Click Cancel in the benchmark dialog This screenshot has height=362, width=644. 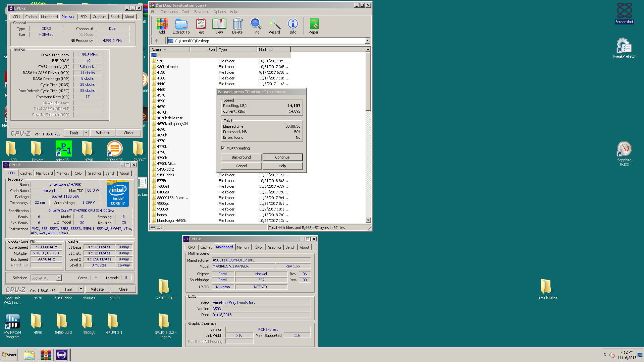[x=241, y=166]
